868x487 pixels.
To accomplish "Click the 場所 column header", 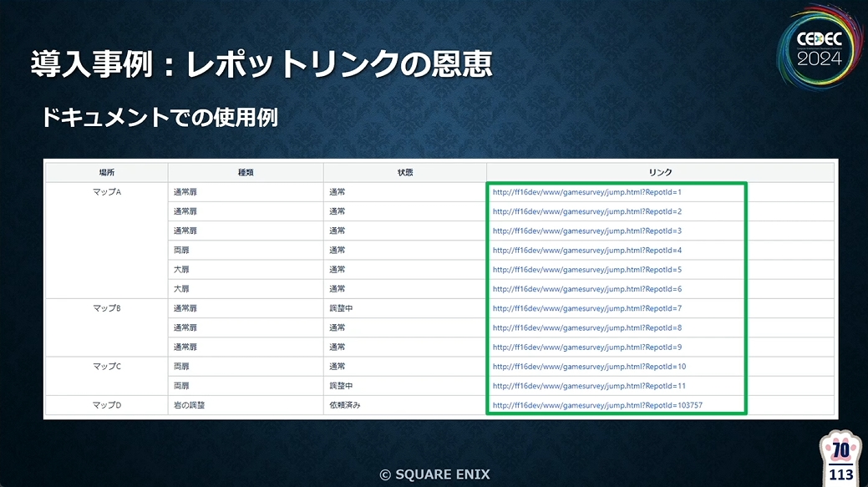I will click(107, 173).
